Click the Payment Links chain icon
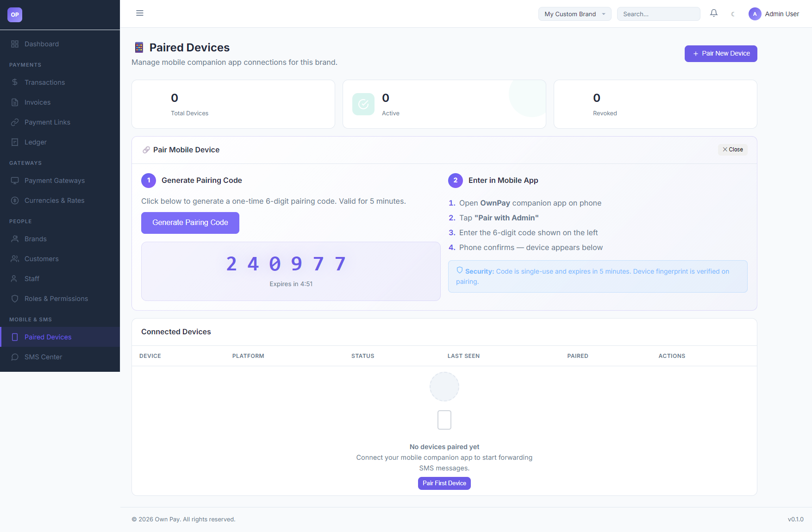Viewport: 812px width, 532px height. (15, 122)
